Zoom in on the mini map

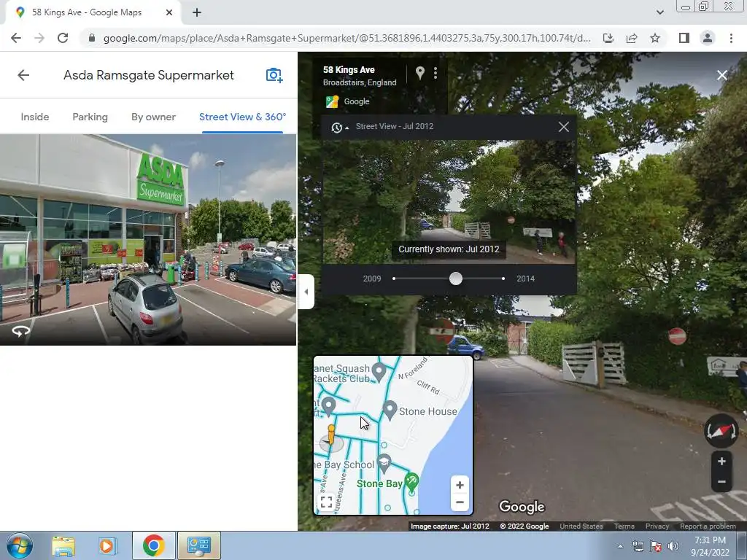(x=460, y=485)
